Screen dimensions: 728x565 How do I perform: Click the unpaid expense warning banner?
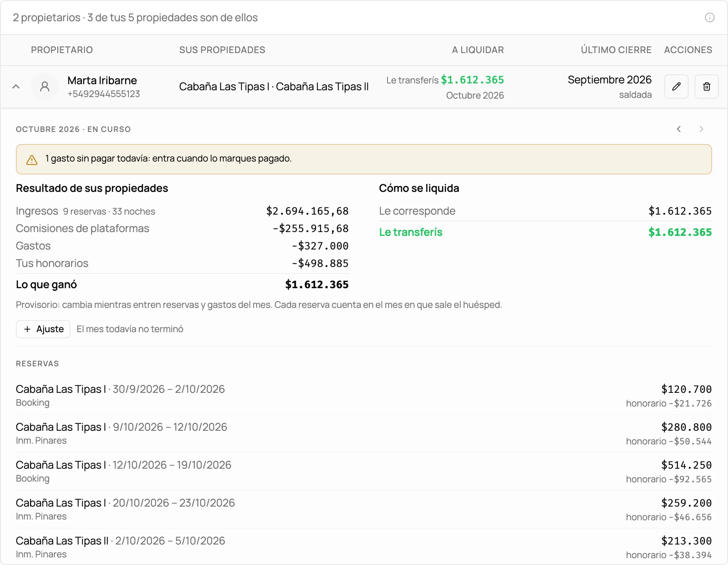(364, 159)
